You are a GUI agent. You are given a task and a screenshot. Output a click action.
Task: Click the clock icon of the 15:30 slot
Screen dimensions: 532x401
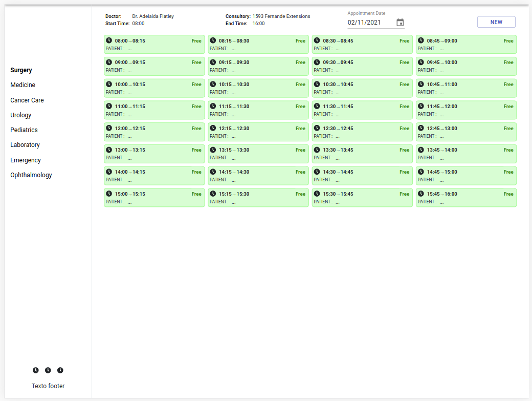tap(317, 194)
